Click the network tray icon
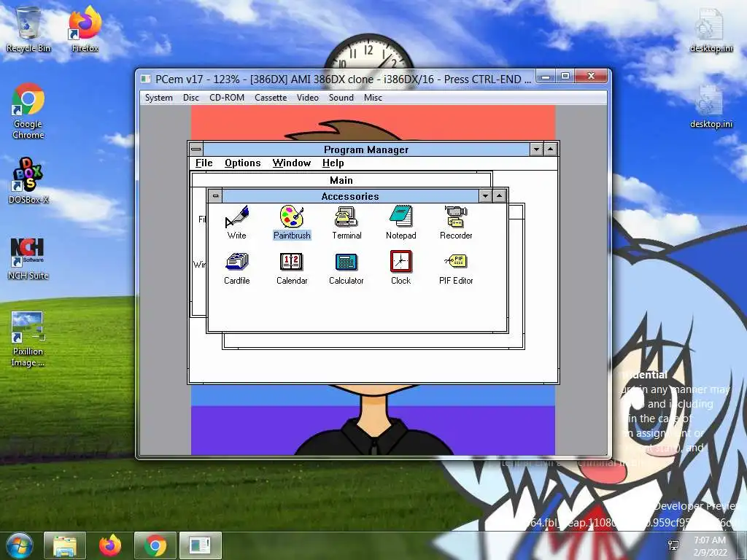This screenshot has height=560, width=747. point(673,545)
